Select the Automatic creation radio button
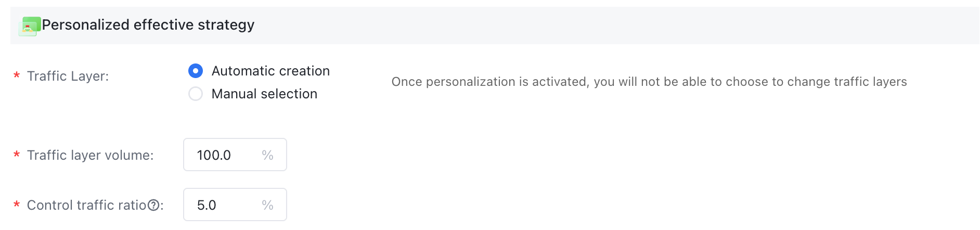This screenshot has width=980, height=230. (x=196, y=71)
